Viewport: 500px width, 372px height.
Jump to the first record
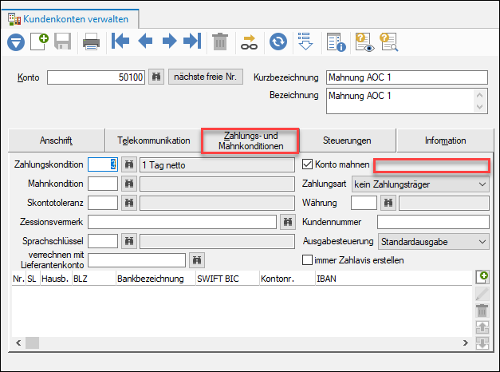click(120, 41)
